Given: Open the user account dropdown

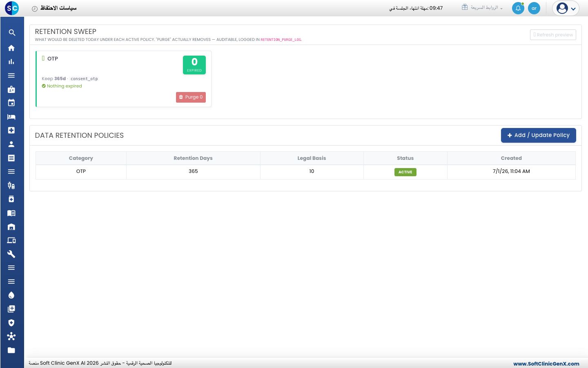Looking at the screenshot, I should click(x=566, y=8).
